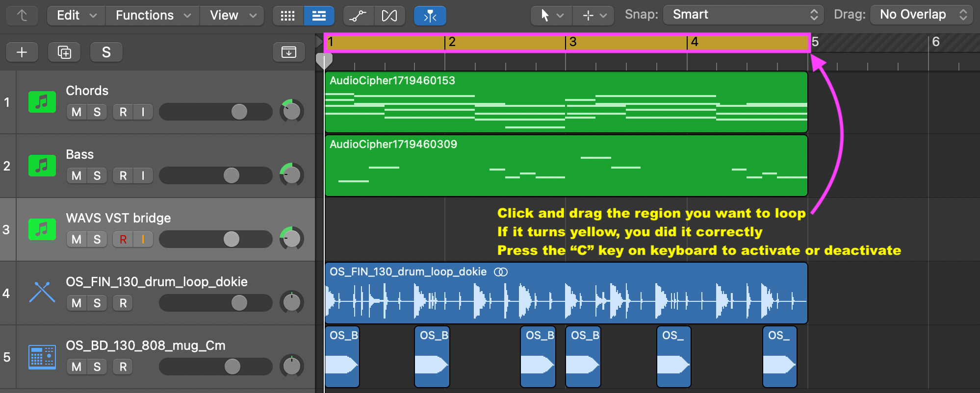Open the Snap Smart dropdown
980x393 pixels.
tap(743, 15)
